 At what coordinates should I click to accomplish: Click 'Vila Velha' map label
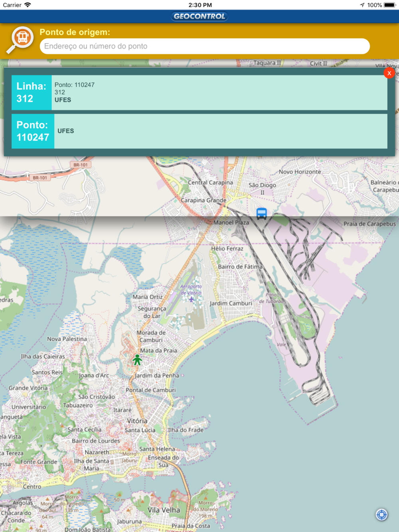pyautogui.click(x=164, y=510)
